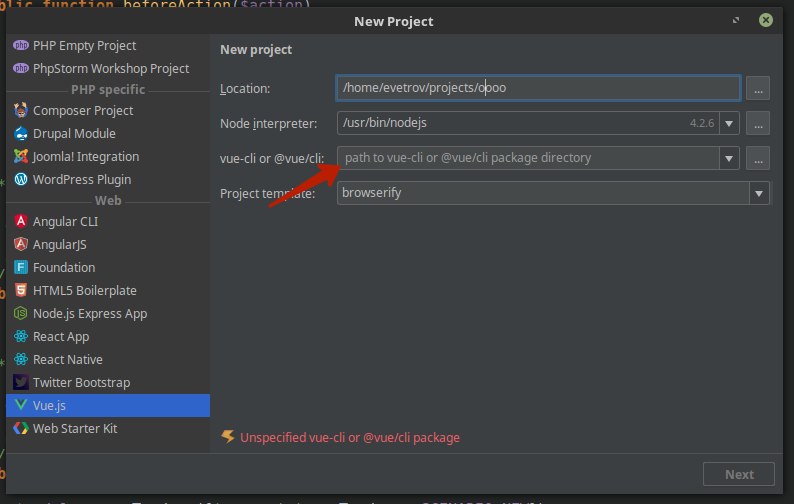Click the browserify template combo box
This screenshot has height=504, width=794.
pos(553,193)
